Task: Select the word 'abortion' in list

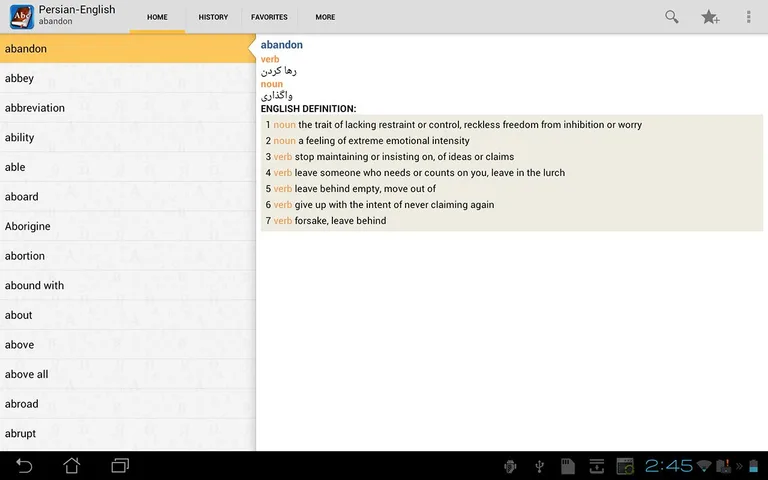Action: pyautogui.click(x=128, y=256)
